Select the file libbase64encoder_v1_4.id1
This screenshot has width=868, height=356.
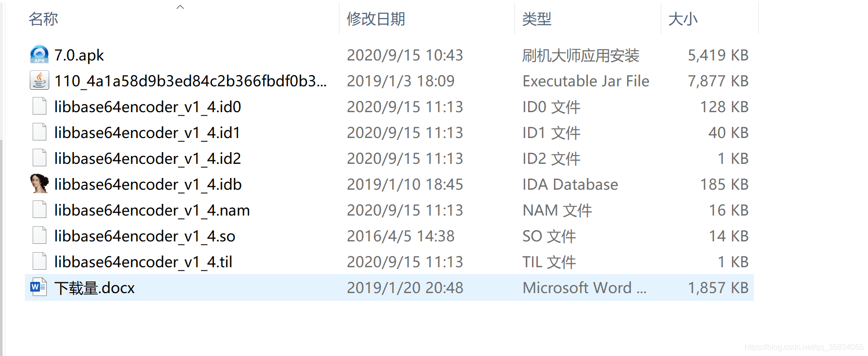click(147, 133)
